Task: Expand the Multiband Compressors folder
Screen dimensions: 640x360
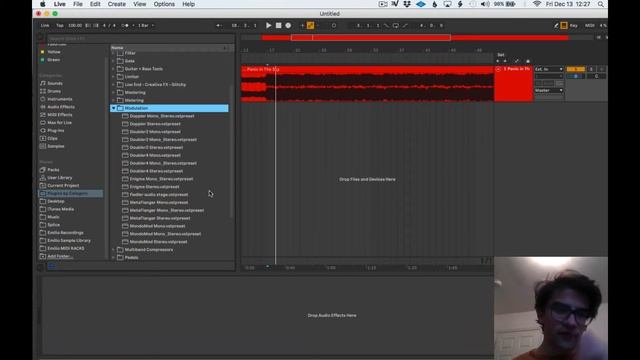Action: (113, 250)
